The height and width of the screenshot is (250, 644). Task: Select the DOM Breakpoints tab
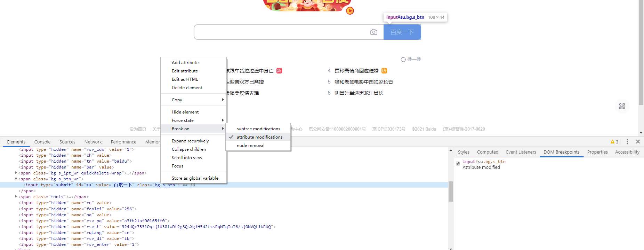click(x=562, y=152)
